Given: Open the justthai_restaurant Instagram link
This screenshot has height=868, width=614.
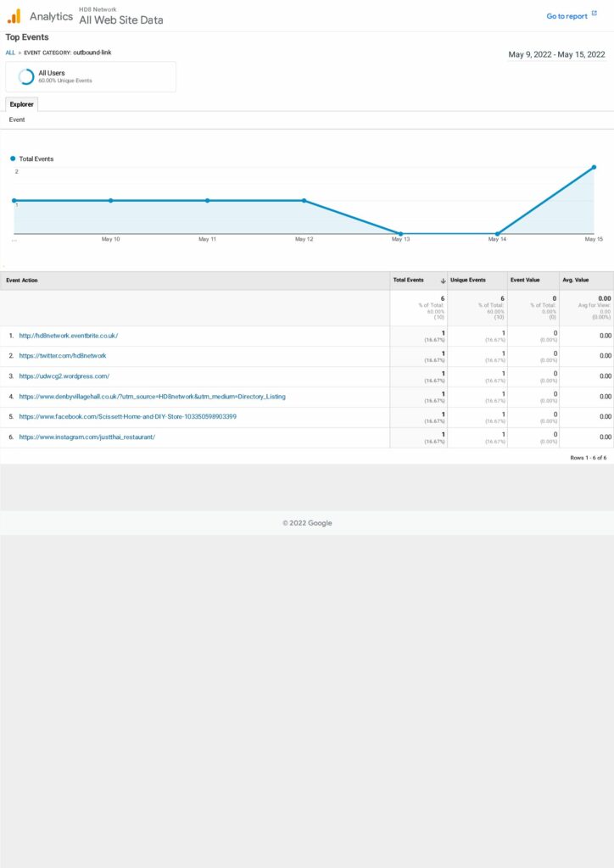Looking at the screenshot, I should point(87,437).
